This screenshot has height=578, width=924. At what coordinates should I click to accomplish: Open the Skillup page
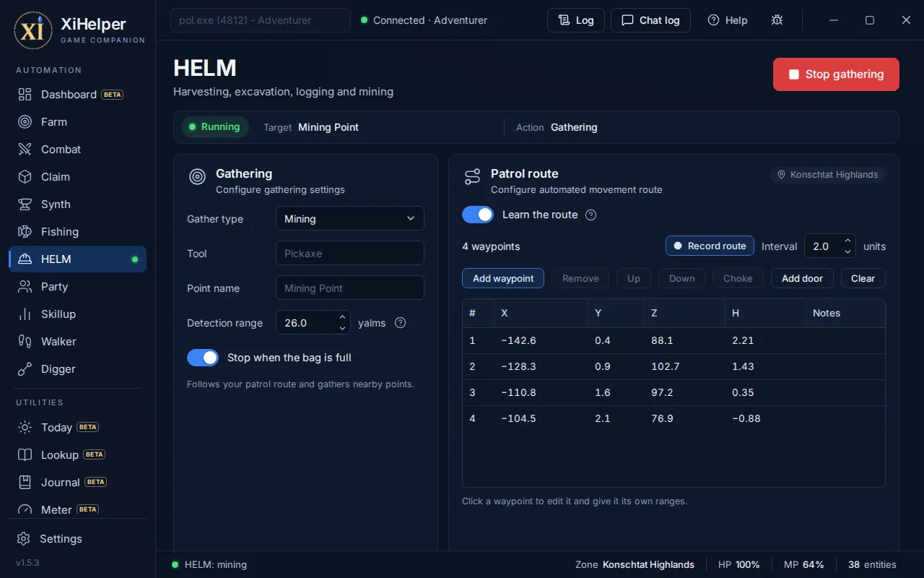[x=78, y=314]
